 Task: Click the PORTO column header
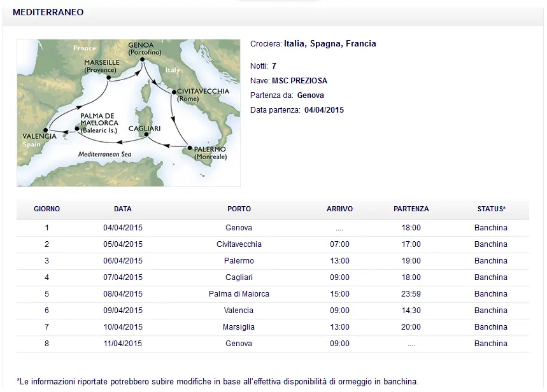pyautogui.click(x=239, y=209)
